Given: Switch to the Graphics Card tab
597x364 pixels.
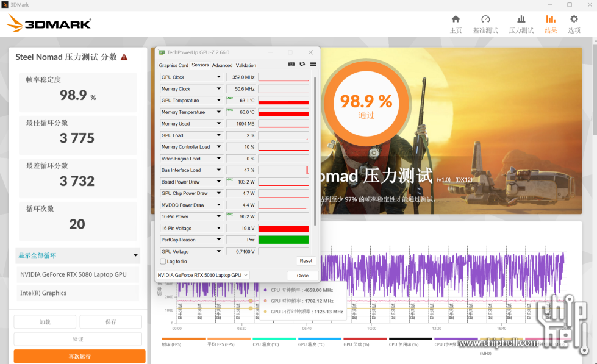Looking at the screenshot, I should 173,65.
